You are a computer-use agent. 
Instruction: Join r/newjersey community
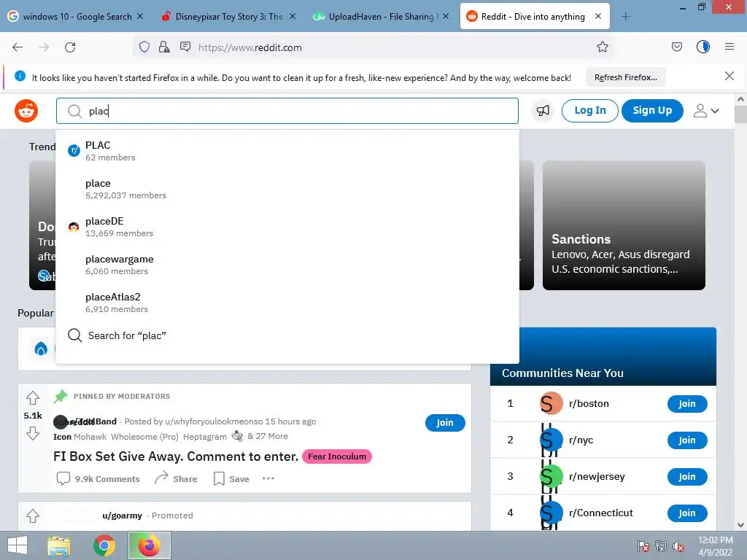pos(687,477)
